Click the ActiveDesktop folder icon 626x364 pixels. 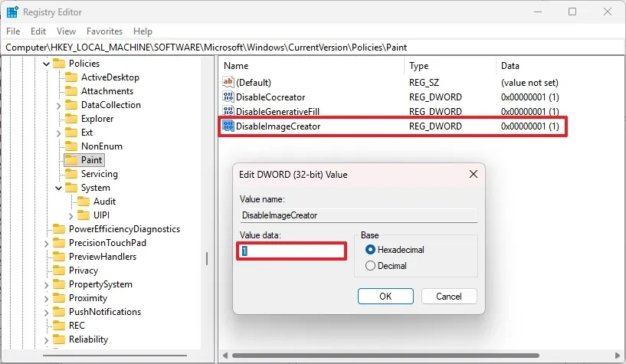(x=71, y=77)
